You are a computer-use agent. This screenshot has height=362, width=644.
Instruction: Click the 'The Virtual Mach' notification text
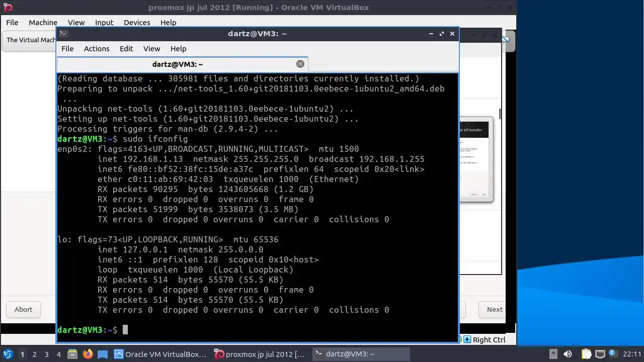tap(31, 40)
